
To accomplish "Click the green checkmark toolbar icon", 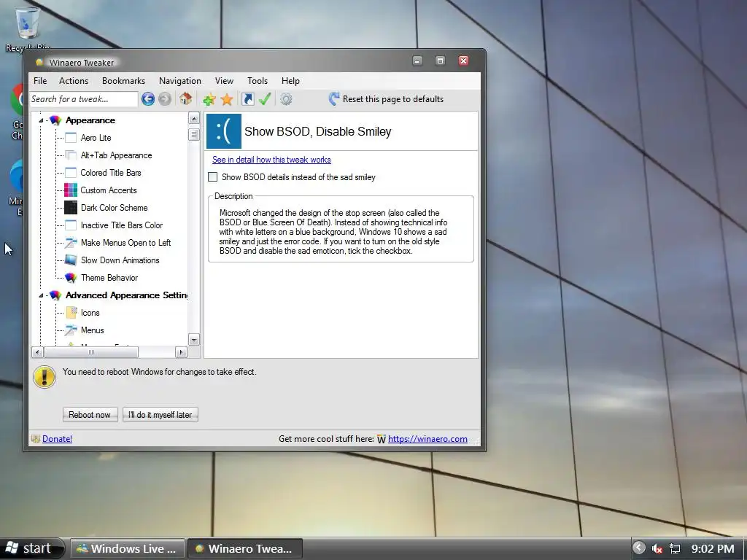I will tap(265, 99).
